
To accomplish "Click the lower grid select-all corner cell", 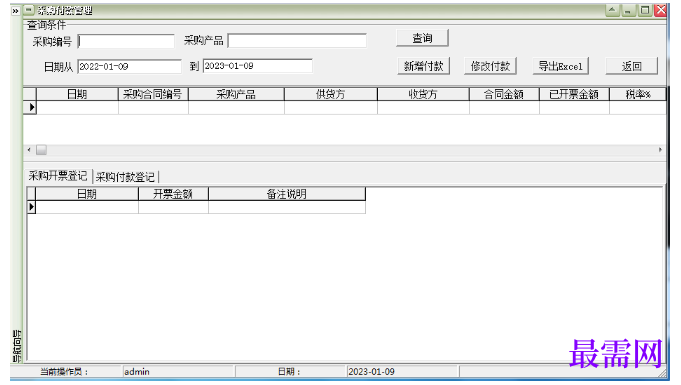I will tap(31, 194).
